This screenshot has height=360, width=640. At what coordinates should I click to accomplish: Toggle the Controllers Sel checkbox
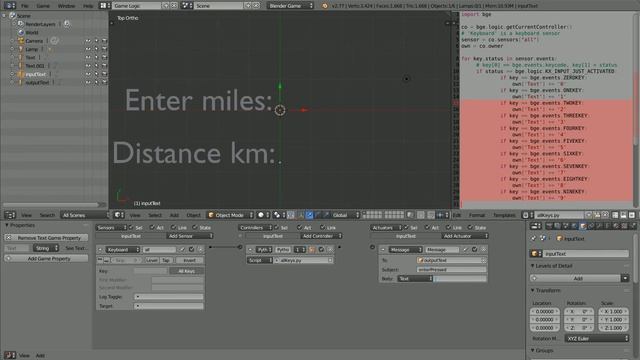277,227
